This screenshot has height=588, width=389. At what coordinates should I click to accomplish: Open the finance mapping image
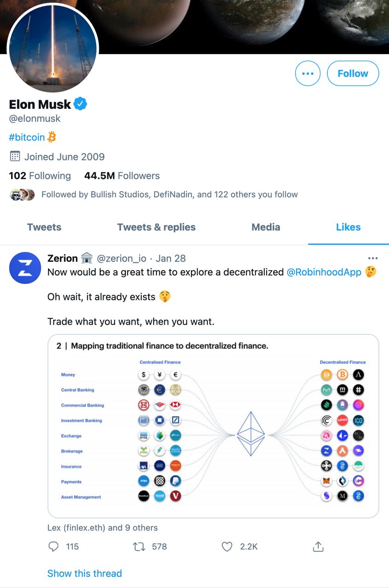[213, 426]
